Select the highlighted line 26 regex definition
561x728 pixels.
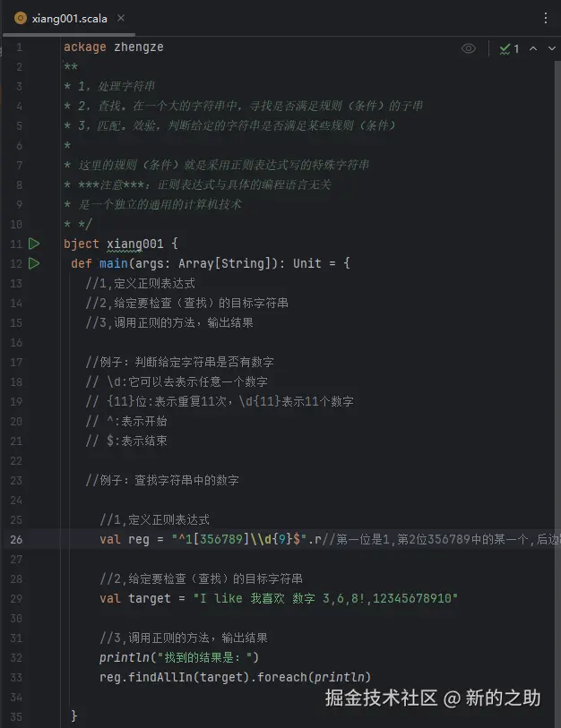tap(206, 539)
